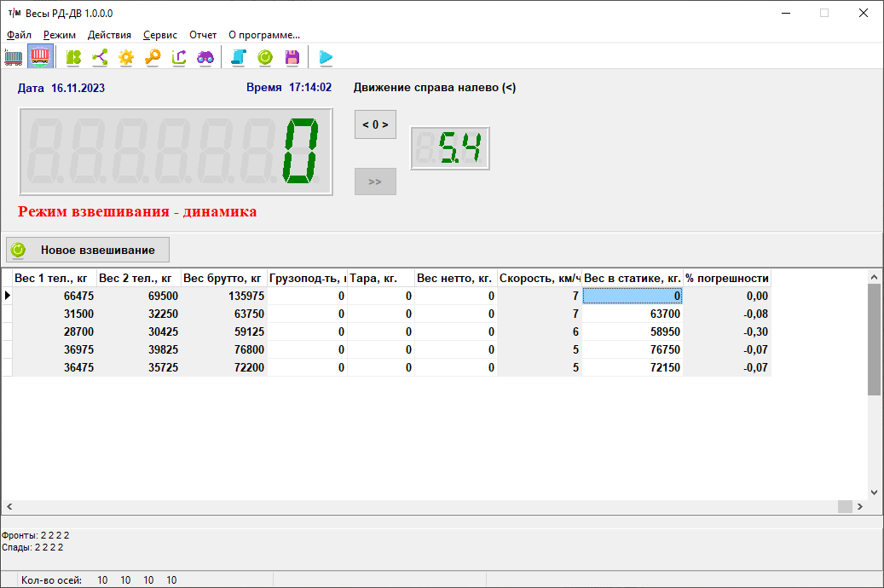Click the horizontal scrollbar right arrow
884x588 pixels.
(859, 507)
